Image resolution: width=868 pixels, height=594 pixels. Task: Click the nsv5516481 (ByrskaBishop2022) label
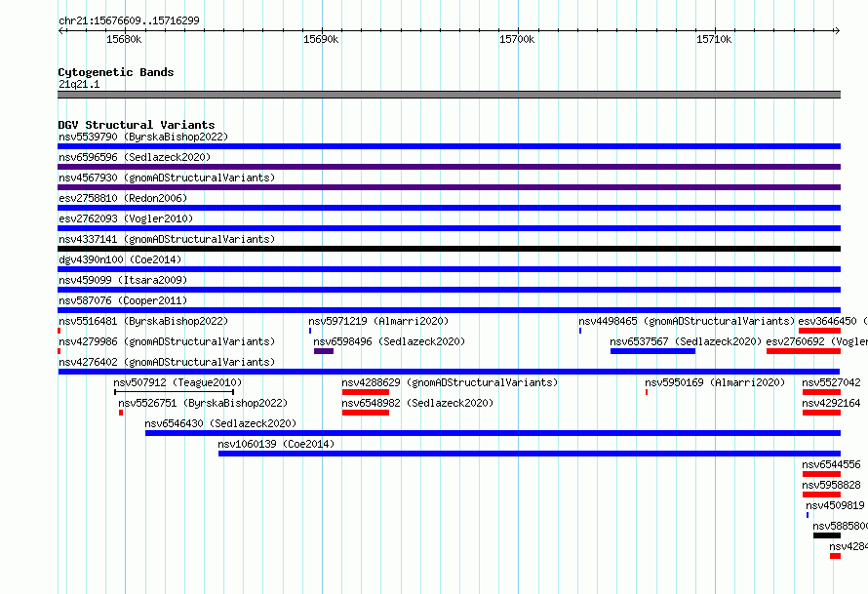(x=143, y=321)
